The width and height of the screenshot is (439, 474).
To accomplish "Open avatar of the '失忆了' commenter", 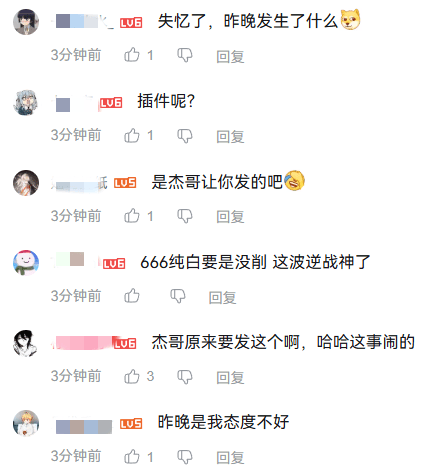I will pos(26,22).
